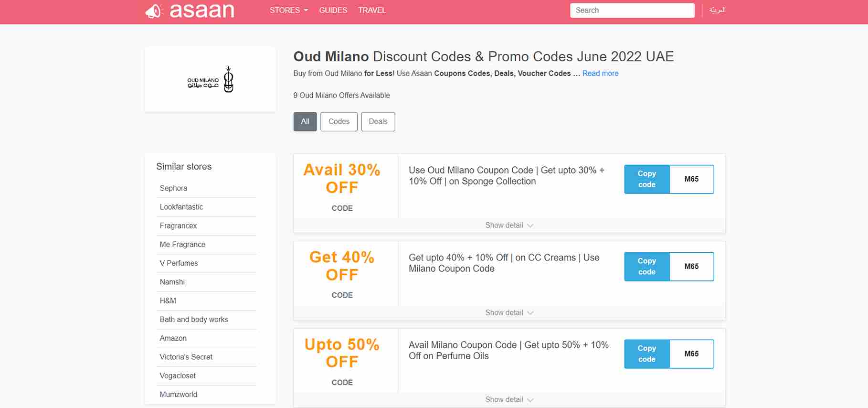868x408 pixels.
Task: Expand details of the CC Creams offer
Action: point(504,312)
